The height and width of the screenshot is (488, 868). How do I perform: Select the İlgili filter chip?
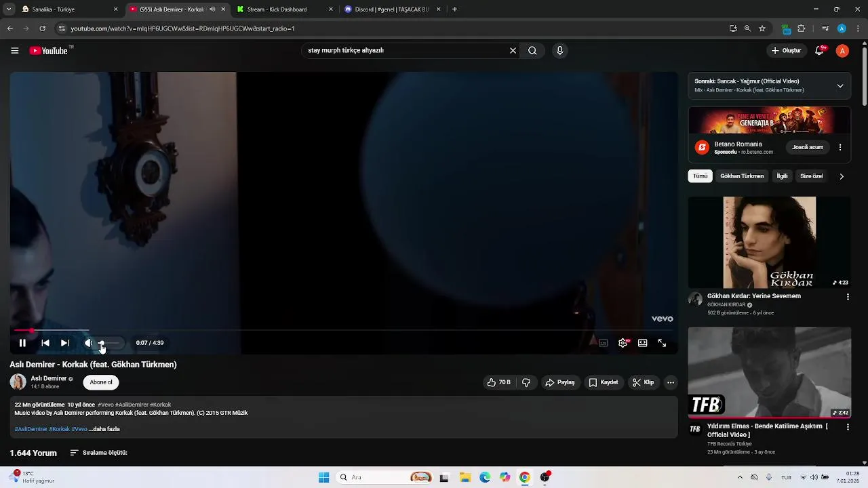pyautogui.click(x=782, y=176)
